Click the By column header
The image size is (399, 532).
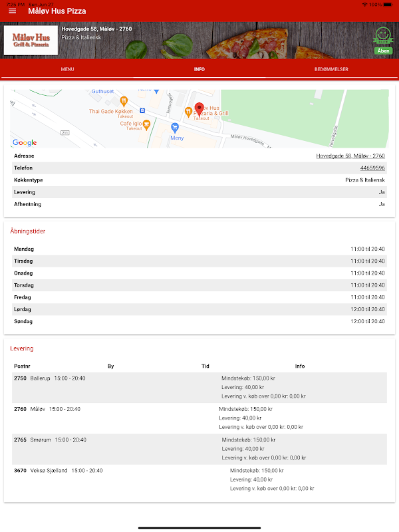(110, 366)
